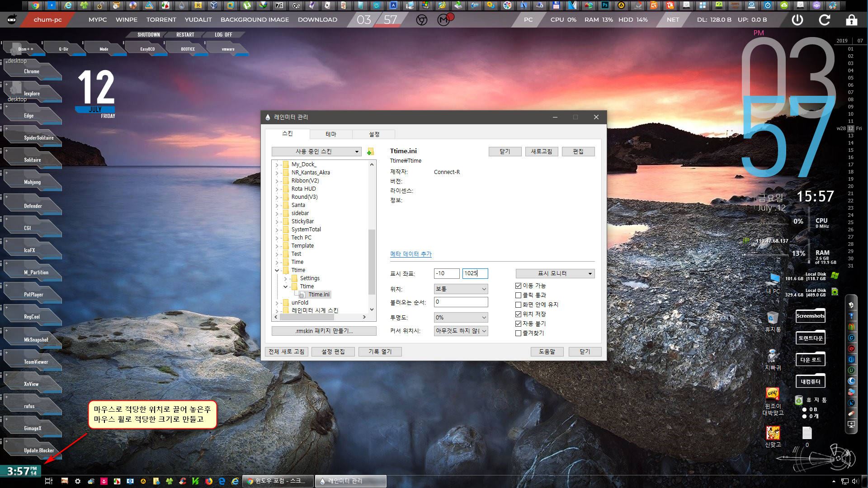Click the 새로고침 button
The height and width of the screenshot is (488, 868).
(542, 151)
